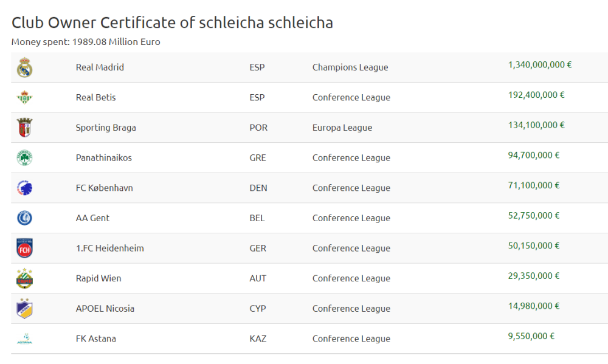Viewport: 608px width, 364px height.
Task: Click the Europa League competition label
Action: pyautogui.click(x=342, y=128)
